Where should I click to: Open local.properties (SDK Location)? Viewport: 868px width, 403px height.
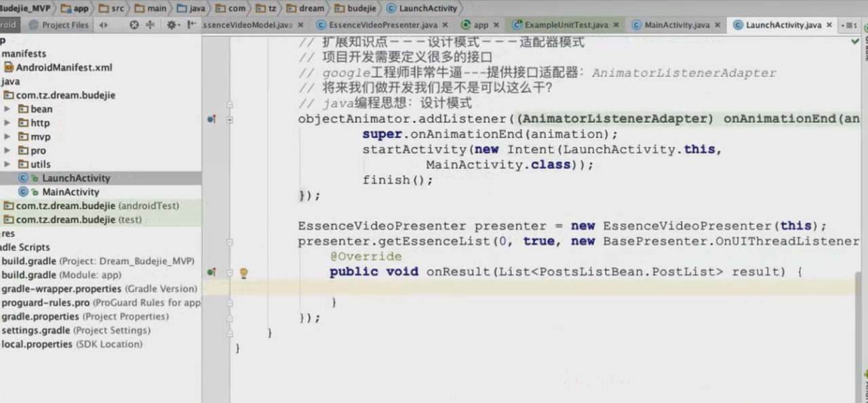[72, 344]
